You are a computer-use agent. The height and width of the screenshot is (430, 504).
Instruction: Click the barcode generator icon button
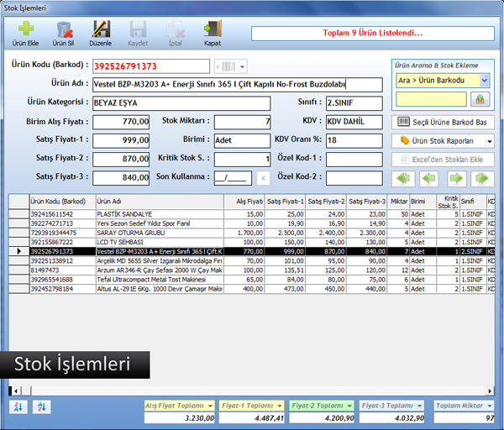(x=227, y=66)
